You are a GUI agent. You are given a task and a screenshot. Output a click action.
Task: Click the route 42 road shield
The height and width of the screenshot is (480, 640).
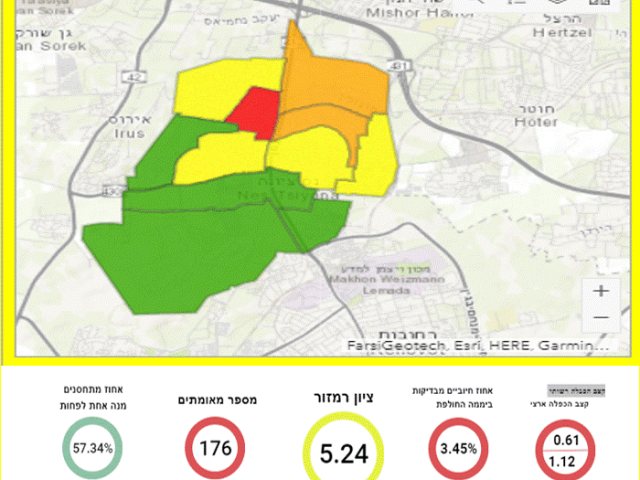(136, 77)
